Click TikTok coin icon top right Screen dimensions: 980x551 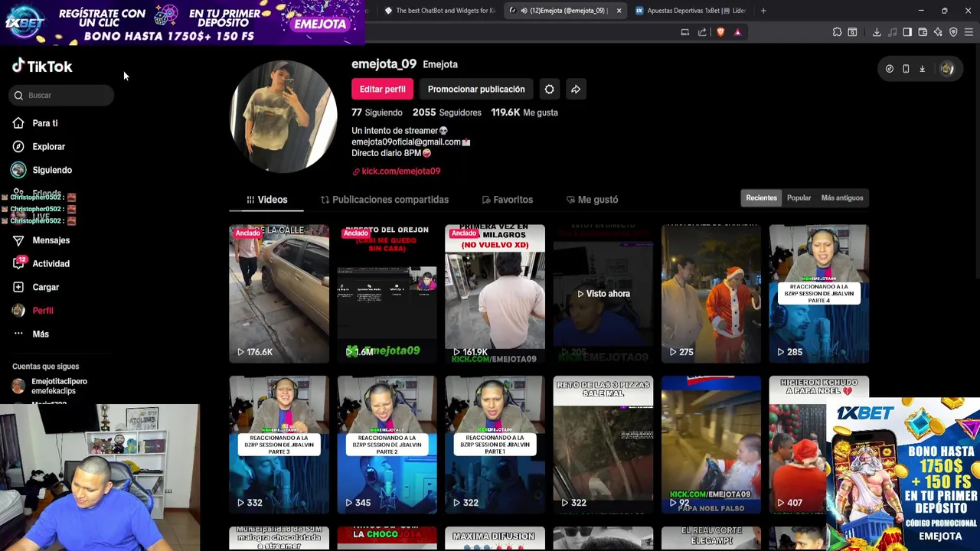889,69
